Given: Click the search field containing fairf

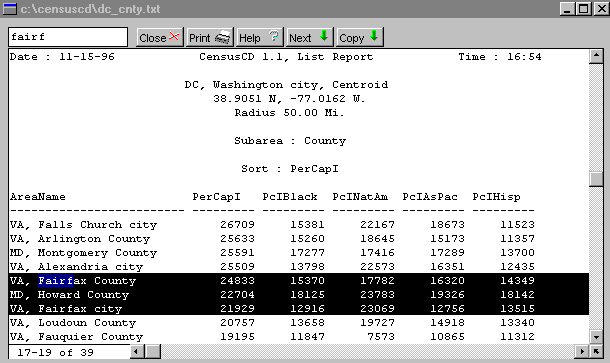Looking at the screenshot, I should [x=68, y=37].
